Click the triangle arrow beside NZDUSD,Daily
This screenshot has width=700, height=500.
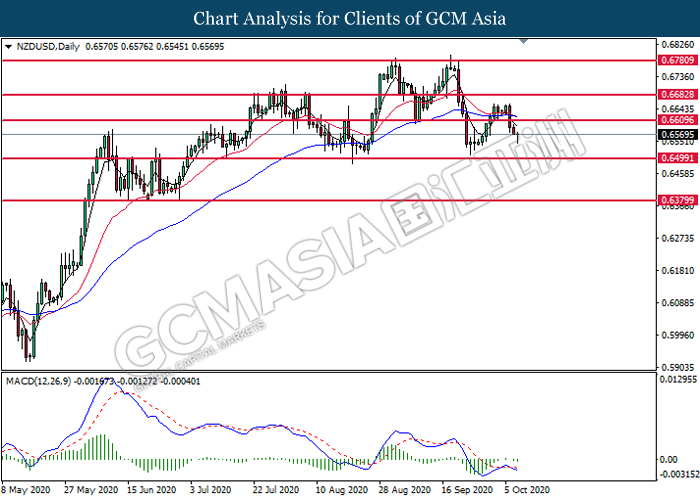[x=9, y=46]
